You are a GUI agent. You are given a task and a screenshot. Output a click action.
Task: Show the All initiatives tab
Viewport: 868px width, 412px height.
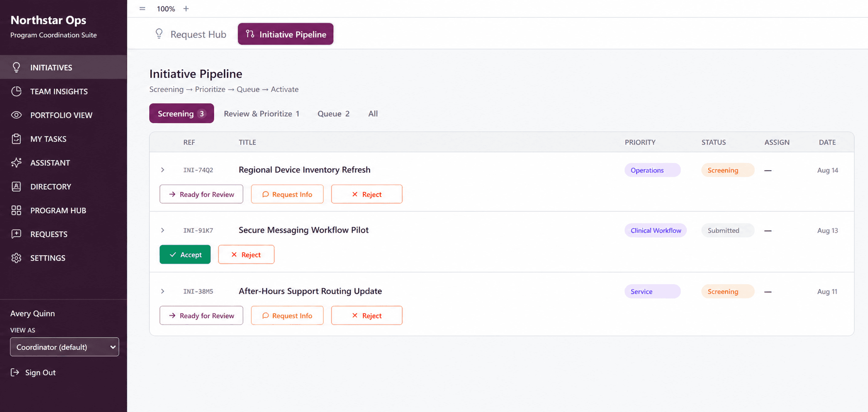pyautogui.click(x=373, y=113)
